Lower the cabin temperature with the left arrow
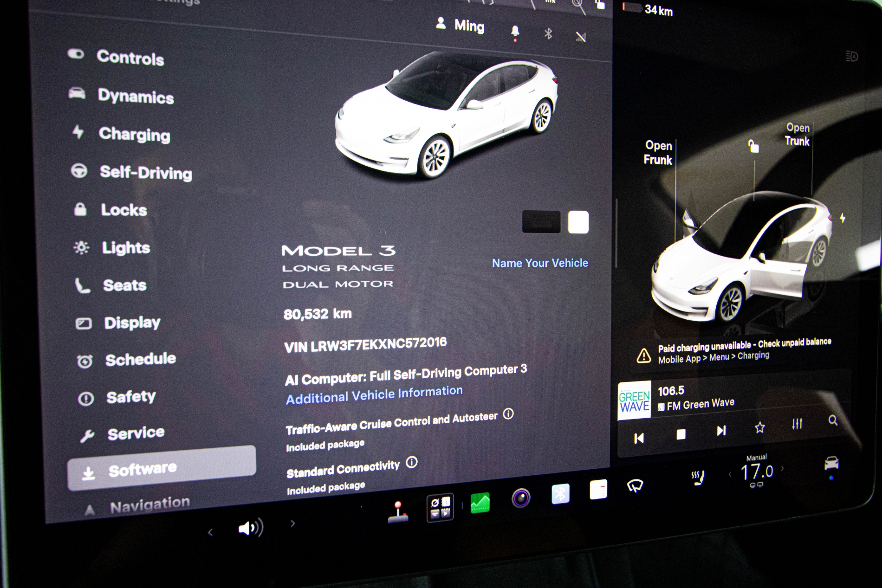The width and height of the screenshot is (882, 588). pyautogui.click(x=730, y=474)
